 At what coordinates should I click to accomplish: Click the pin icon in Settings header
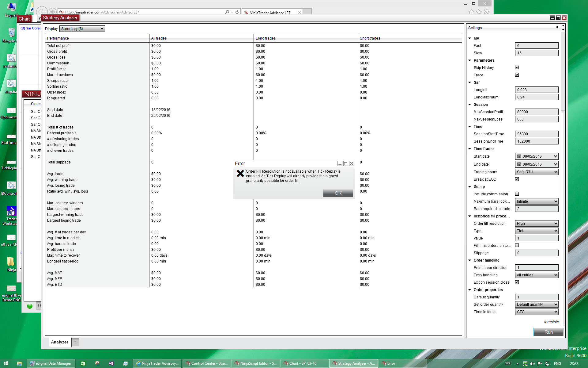[557, 28]
